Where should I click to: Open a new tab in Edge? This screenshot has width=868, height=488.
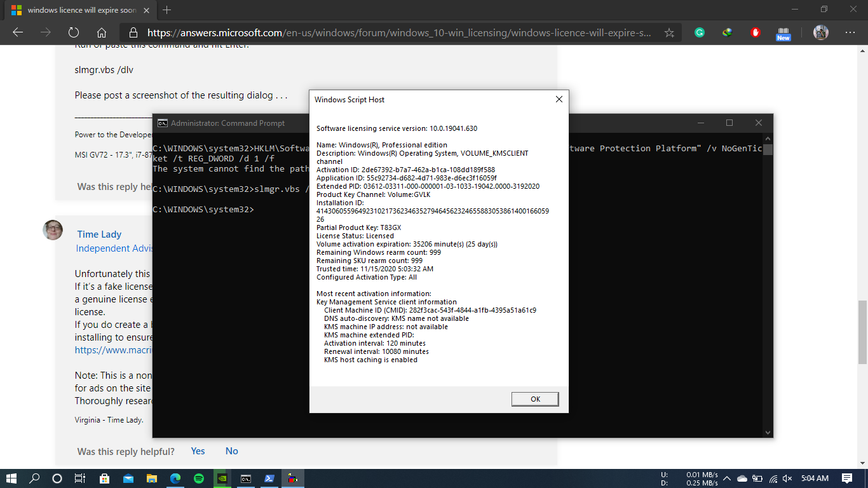pos(166,10)
